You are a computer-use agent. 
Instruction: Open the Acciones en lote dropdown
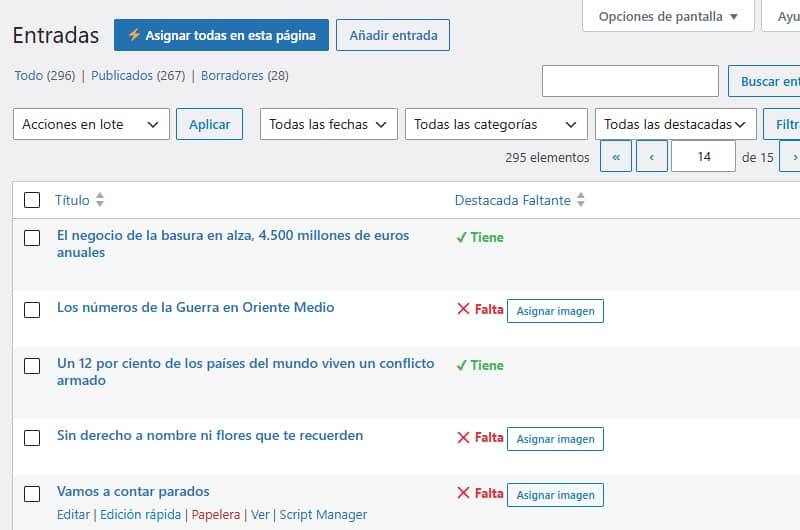[91, 124]
